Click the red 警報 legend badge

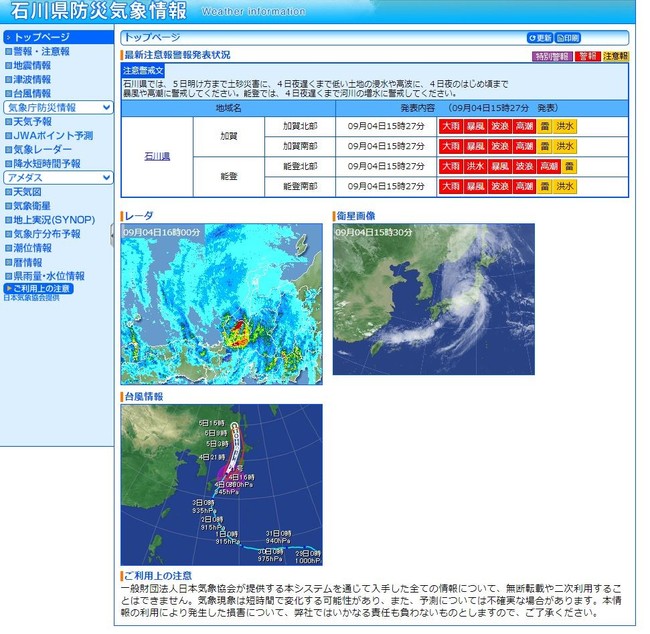pyautogui.click(x=588, y=56)
